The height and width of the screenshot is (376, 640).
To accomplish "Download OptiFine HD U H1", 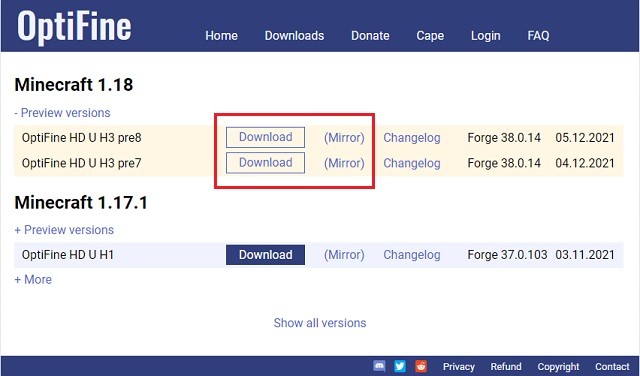I will coord(265,255).
